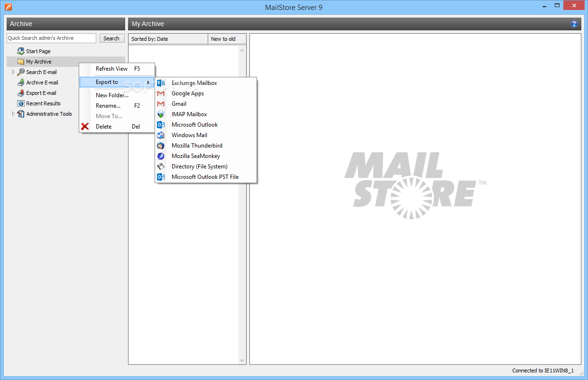Click the Windows Mail icon
Screen dimensions: 588x380
point(161,135)
